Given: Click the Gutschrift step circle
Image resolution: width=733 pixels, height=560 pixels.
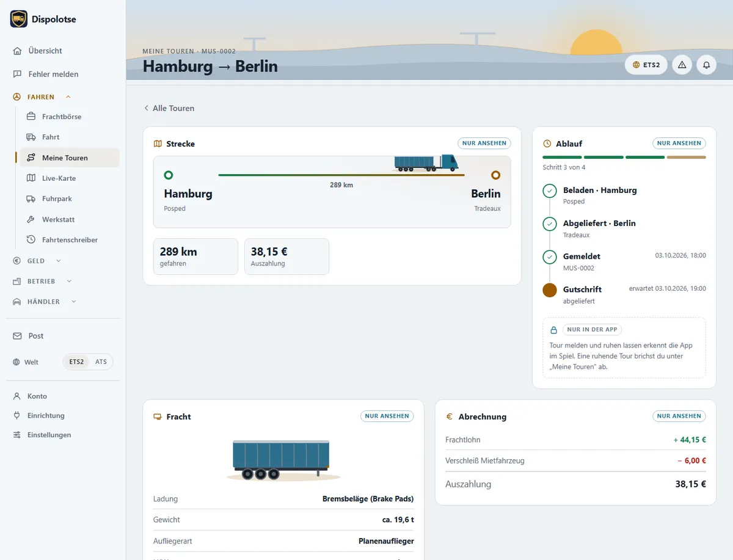Looking at the screenshot, I should [x=550, y=290].
